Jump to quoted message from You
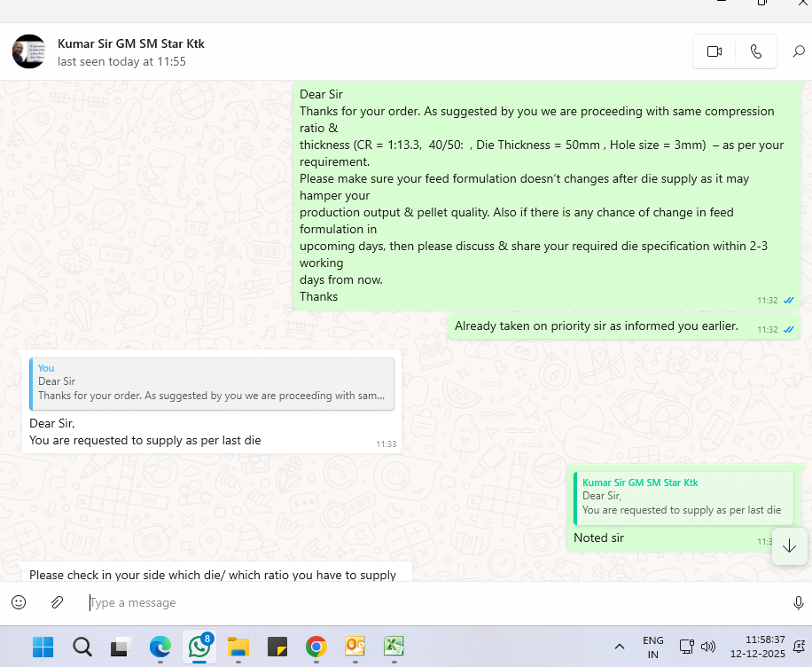This screenshot has width=812, height=667. point(212,384)
